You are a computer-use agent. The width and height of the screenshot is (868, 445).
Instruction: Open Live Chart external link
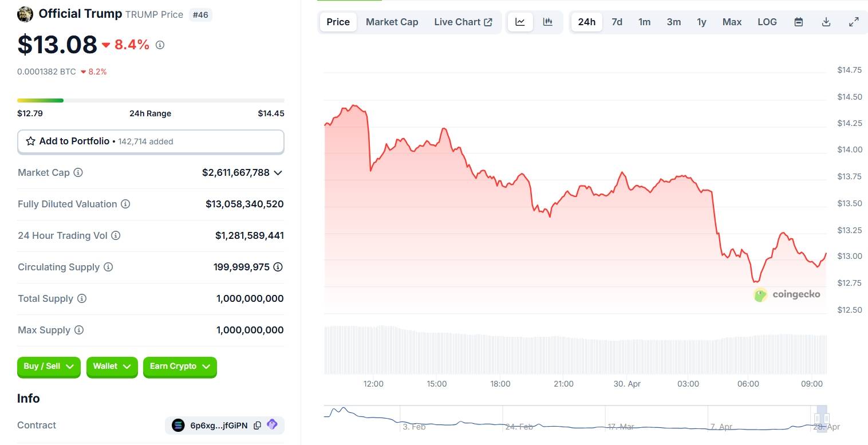coord(463,22)
